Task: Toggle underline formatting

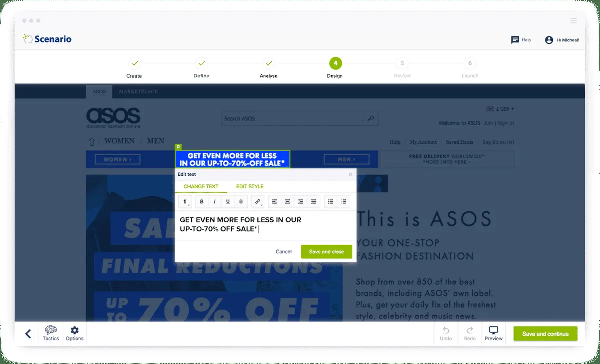Action: coord(228,202)
